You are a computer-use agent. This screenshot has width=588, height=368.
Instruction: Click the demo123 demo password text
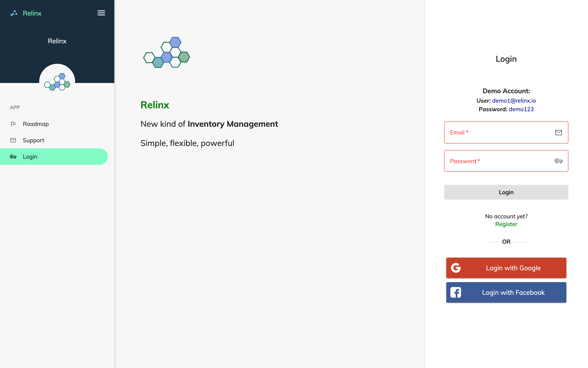(521, 109)
